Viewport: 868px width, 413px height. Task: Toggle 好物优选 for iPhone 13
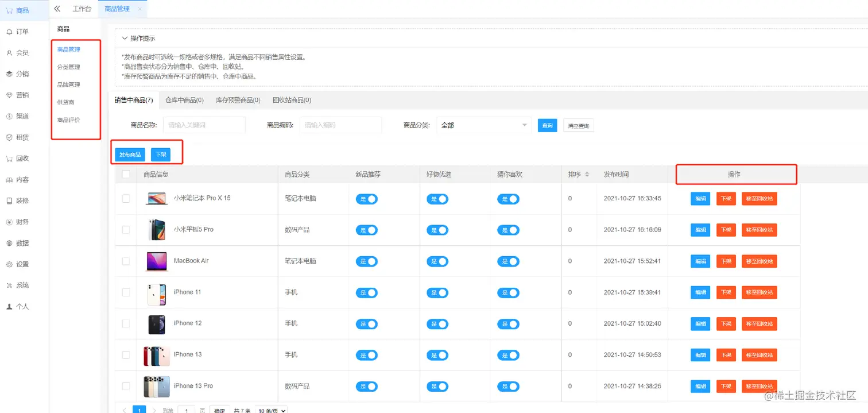click(x=437, y=355)
